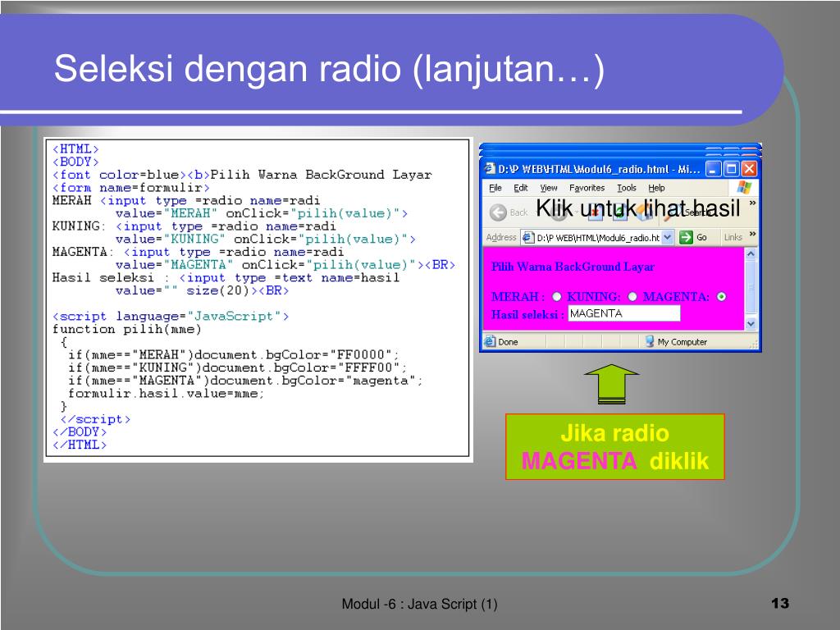Click the scrollbar up arrow in browser page
Image resolution: width=840 pixels, height=630 pixels.
[x=751, y=253]
